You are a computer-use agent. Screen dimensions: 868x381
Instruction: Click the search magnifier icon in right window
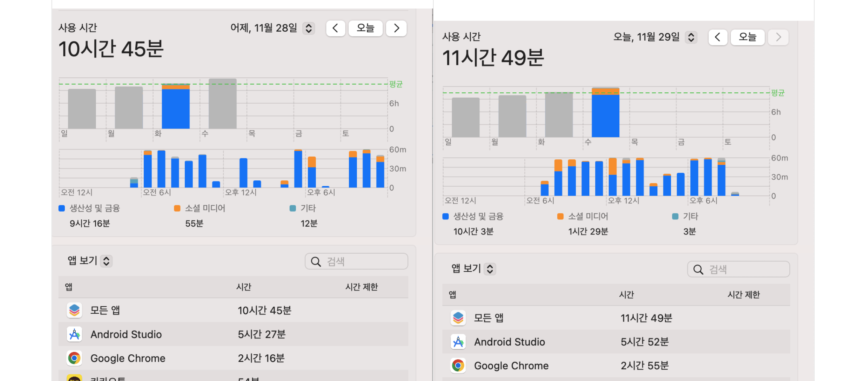point(698,269)
